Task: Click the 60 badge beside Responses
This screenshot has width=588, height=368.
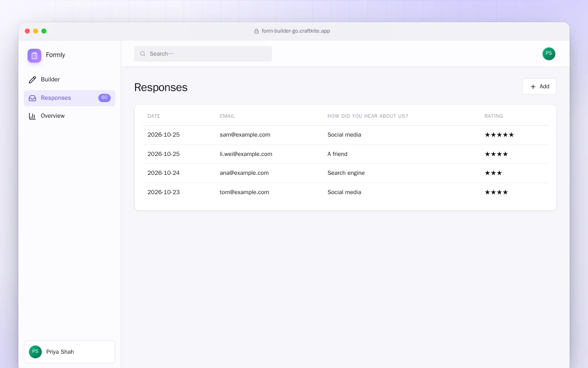Action: (x=104, y=98)
